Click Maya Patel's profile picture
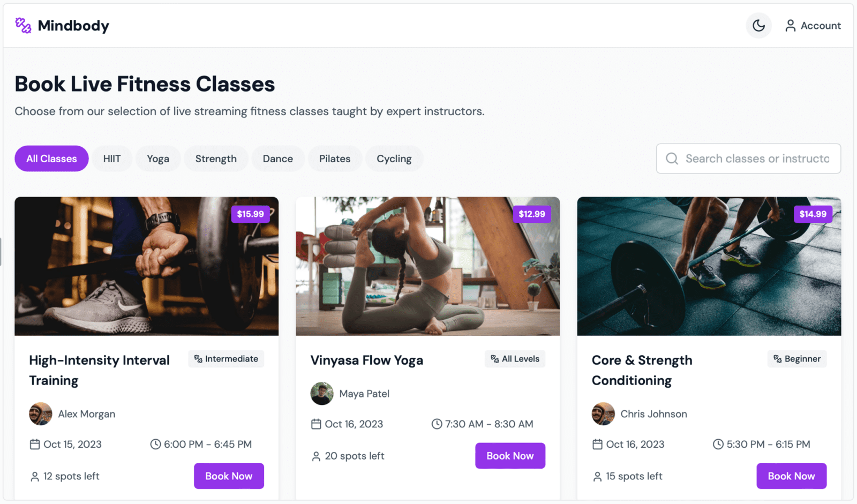Screen dimensions: 857x504 tap(322, 393)
